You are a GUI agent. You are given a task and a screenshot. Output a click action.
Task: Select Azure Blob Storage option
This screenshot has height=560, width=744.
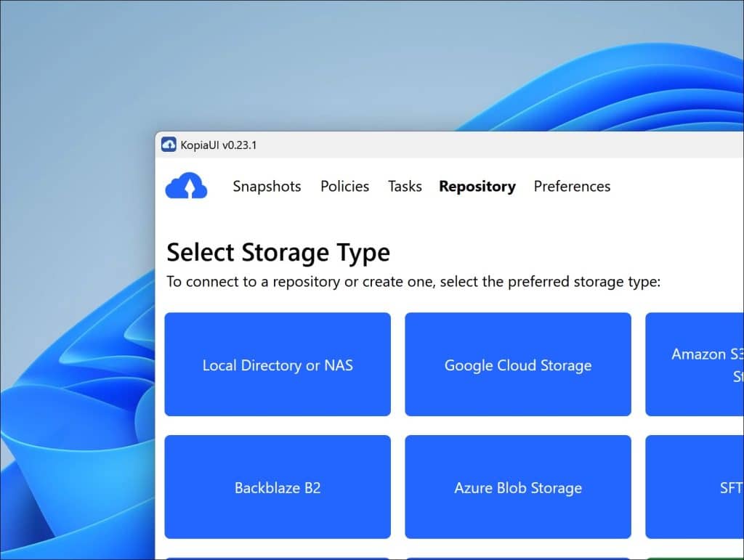517,487
